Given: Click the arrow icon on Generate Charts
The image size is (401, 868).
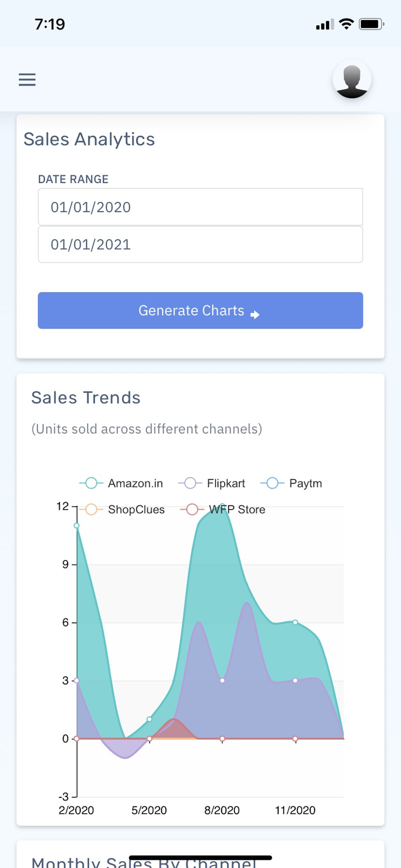Looking at the screenshot, I should click(255, 314).
